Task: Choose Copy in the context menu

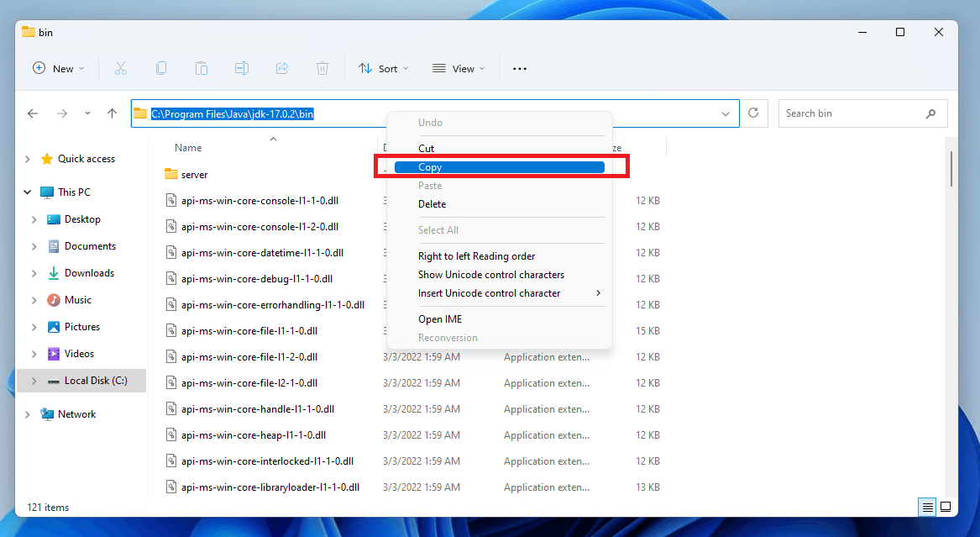Action: click(x=500, y=167)
